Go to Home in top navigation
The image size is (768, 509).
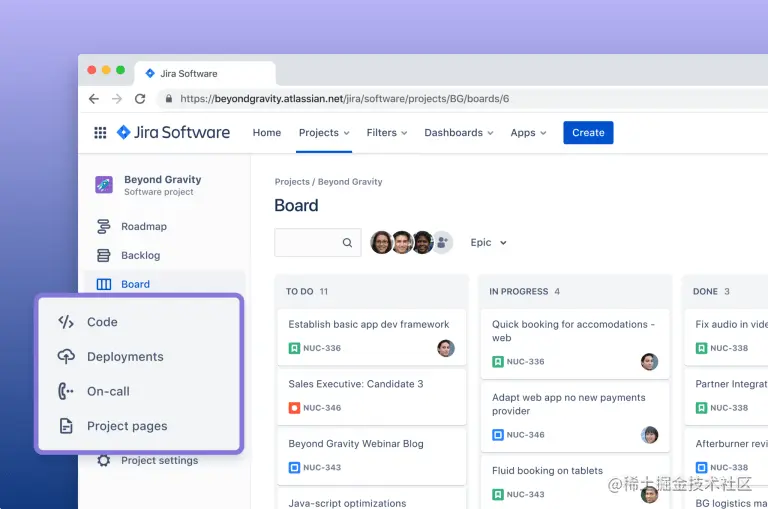(x=267, y=133)
